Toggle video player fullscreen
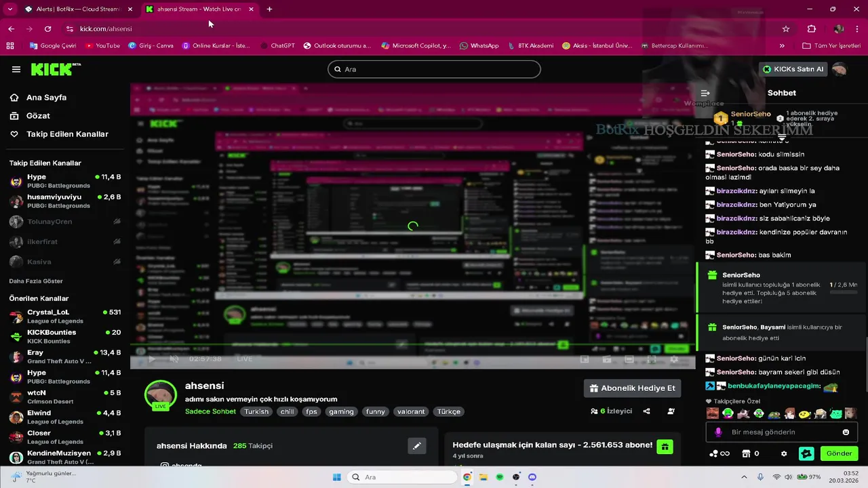The height and width of the screenshot is (488, 868). (651, 359)
